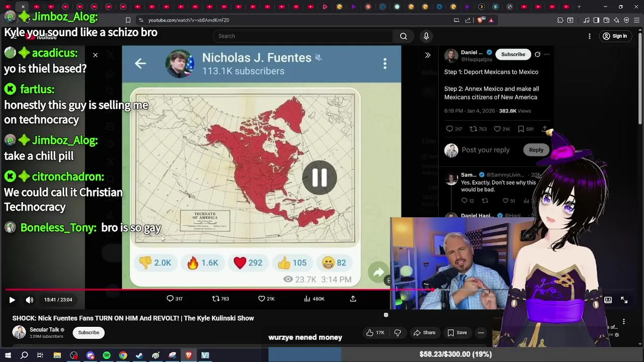Screen dimensions: 644x362
Task: Open YouTube settings three-dot menu
Action: click(x=590, y=36)
